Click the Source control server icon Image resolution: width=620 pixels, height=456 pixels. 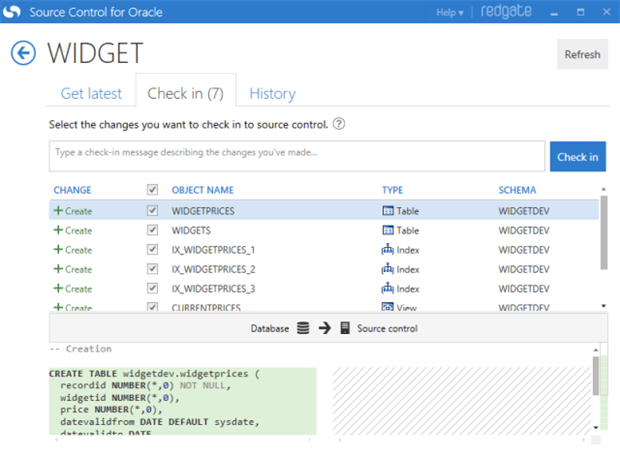tap(345, 328)
